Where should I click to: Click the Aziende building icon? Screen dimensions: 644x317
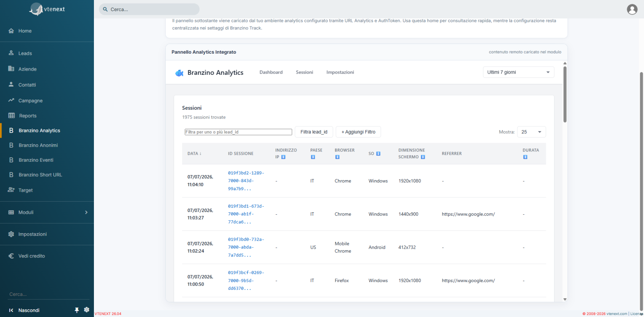tap(11, 69)
